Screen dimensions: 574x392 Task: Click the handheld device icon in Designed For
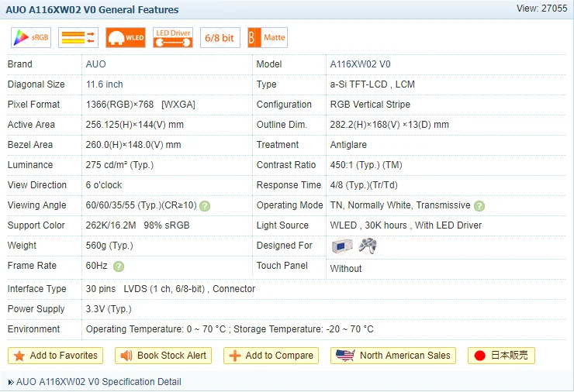(x=342, y=246)
